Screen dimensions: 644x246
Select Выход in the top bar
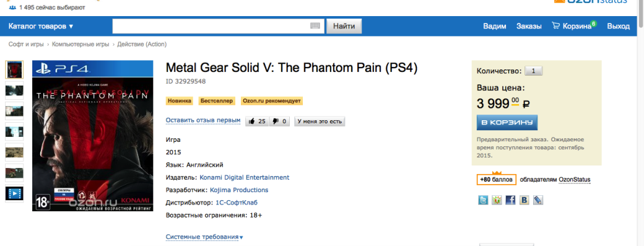tap(618, 26)
